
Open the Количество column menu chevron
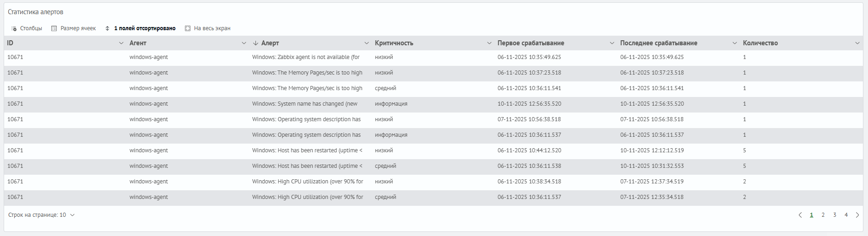[857, 43]
